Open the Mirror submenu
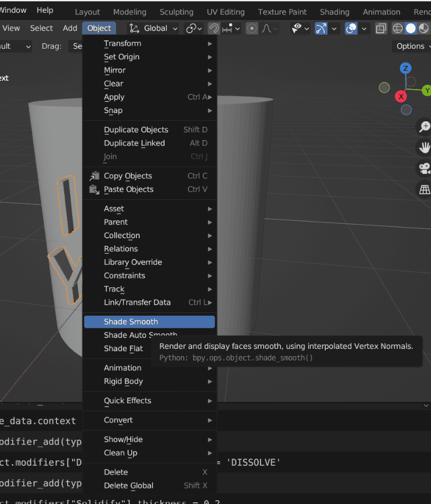The width and height of the screenshot is (431, 504). [x=150, y=70]
